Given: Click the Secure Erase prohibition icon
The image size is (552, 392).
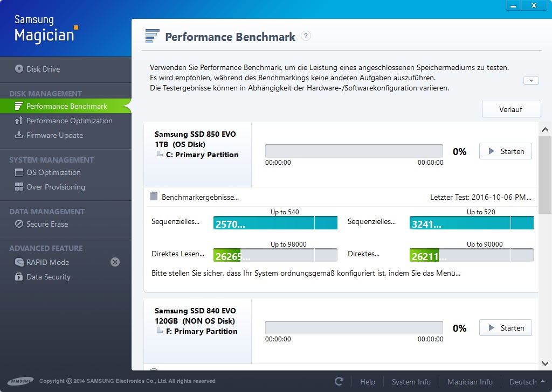Looking at the screenshot, I should click(19, 224).
